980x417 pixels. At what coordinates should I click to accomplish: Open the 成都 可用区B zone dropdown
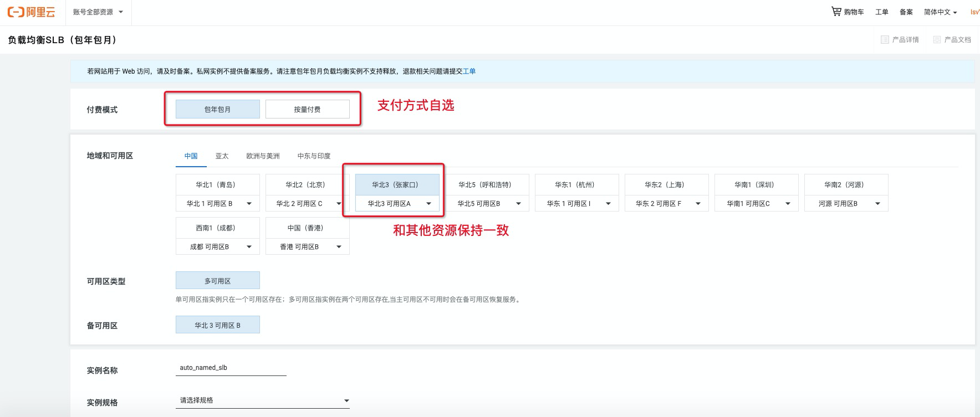[218, 247]
